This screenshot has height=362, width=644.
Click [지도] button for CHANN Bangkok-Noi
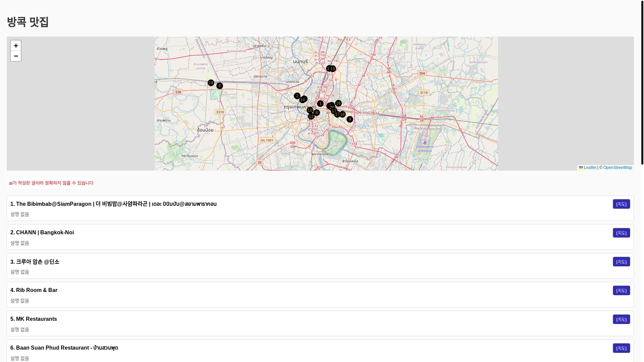[x=621, y=233]
